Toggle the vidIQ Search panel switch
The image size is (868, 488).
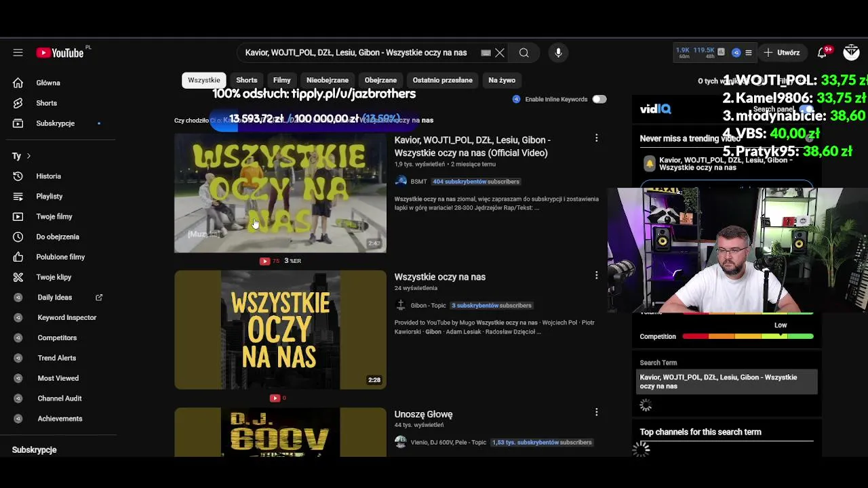point(806,109)
